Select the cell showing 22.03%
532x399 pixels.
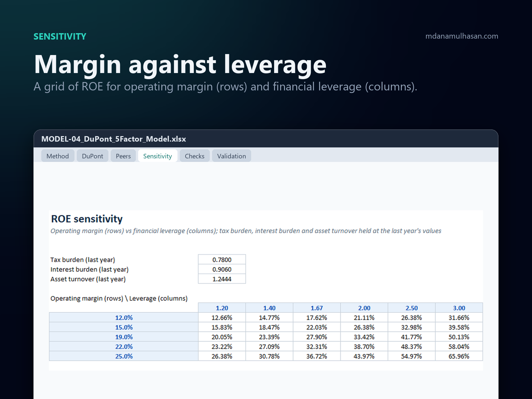pos(317,327)
